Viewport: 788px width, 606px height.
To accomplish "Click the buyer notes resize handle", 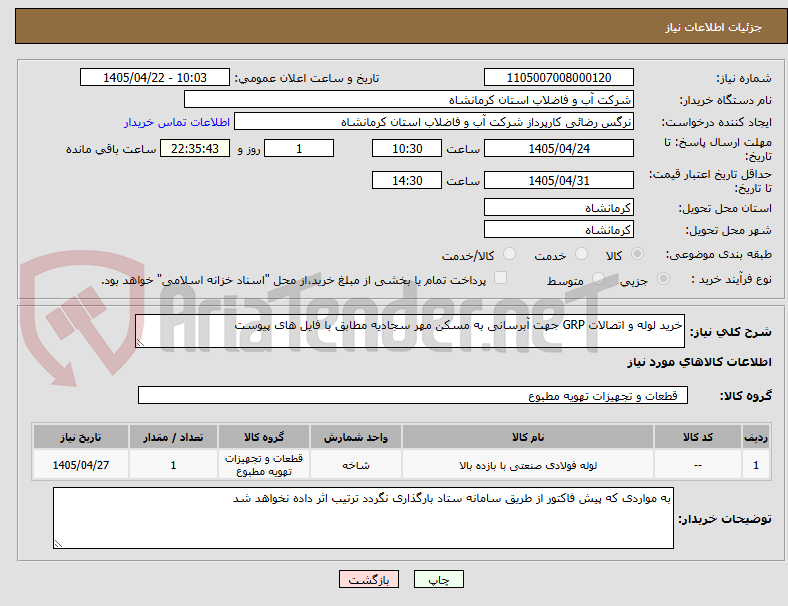I will (58, 544).
